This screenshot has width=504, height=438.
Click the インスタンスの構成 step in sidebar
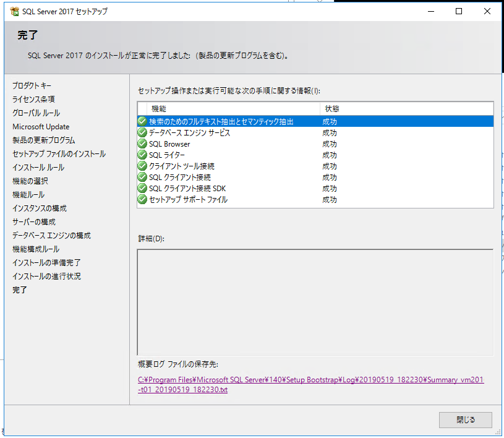39,208
